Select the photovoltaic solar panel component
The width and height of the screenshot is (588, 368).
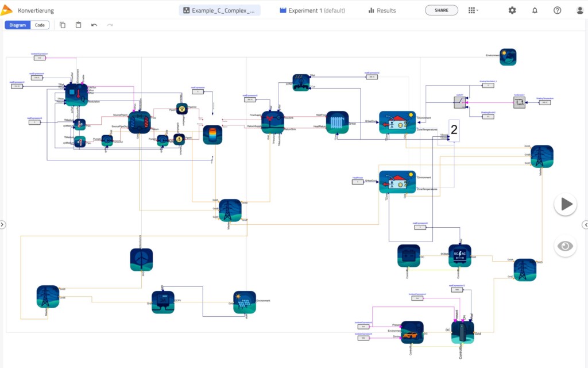(x=245, y=302)
